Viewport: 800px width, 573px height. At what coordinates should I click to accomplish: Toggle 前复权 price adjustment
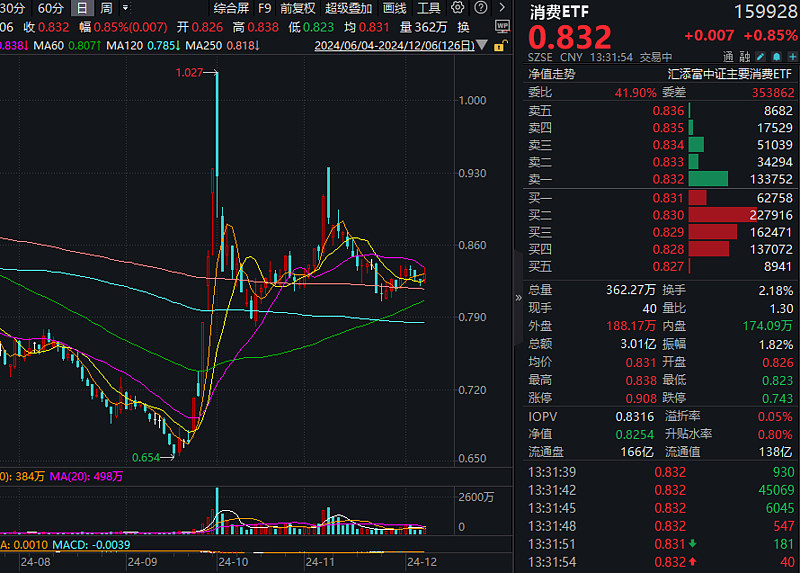click(x=297, y=8)
